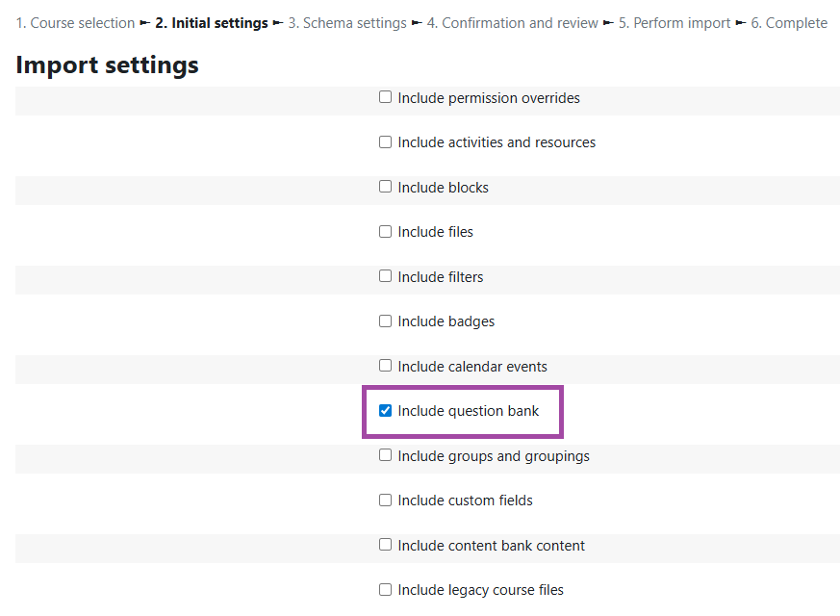Screen dimensions: 840x616
Task: Enable Include calendar events
Action: click(385, 366)
